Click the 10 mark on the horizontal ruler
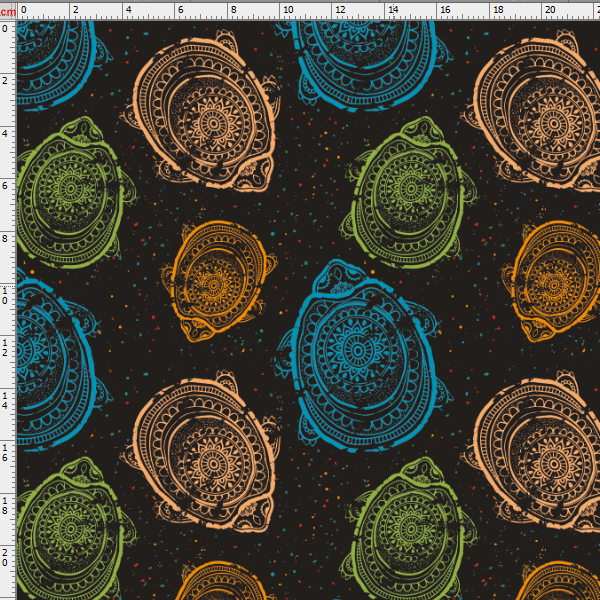Image resolution: width=600 pixels, height=600 pixels. (x=288, y=10)
